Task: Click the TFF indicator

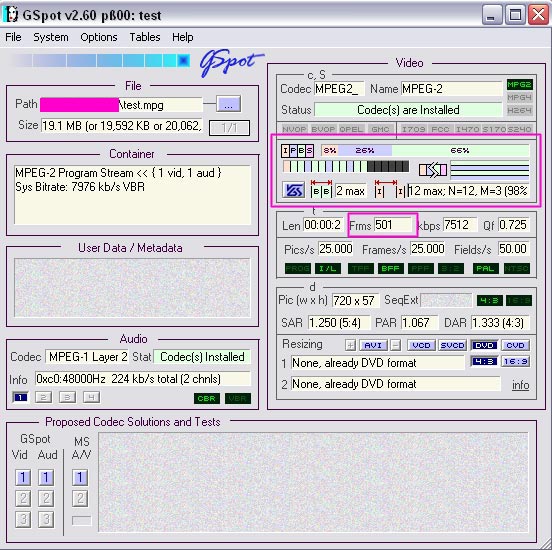Action: tap(360, 268)
